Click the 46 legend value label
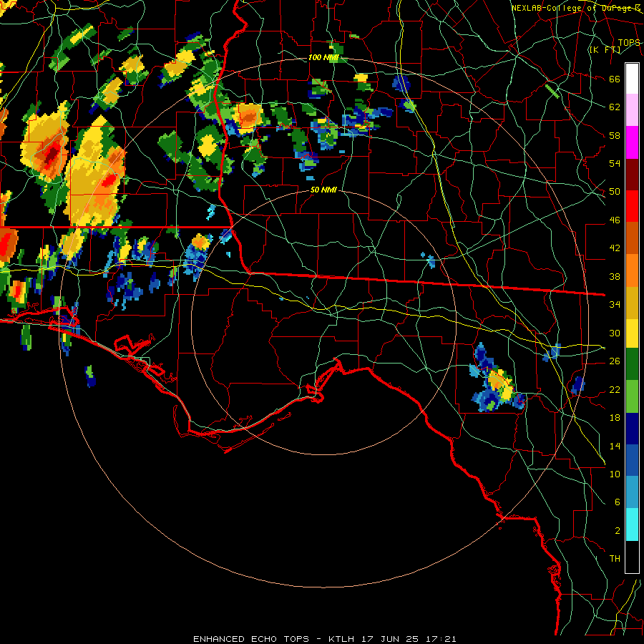 [x=615, y=220]
